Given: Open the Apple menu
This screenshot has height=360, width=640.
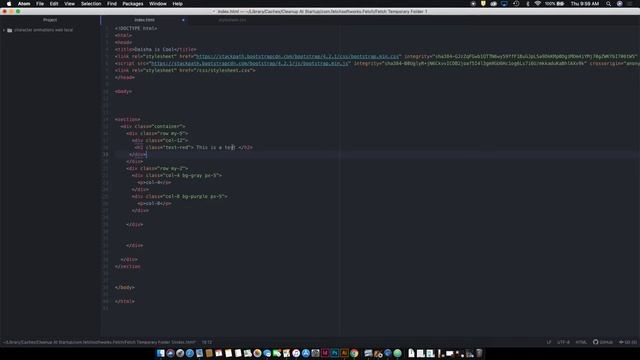Looking at the screenshot, I should 9,4.
